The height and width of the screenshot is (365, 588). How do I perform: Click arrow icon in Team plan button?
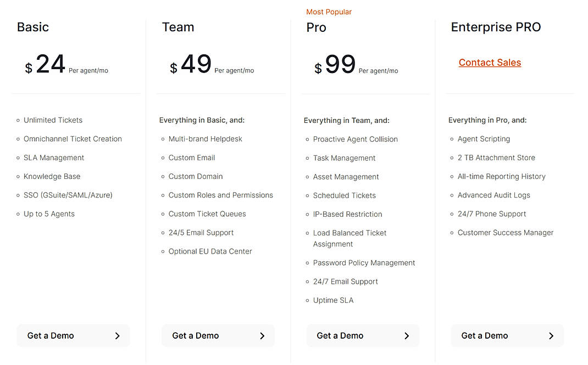[262, 336]
